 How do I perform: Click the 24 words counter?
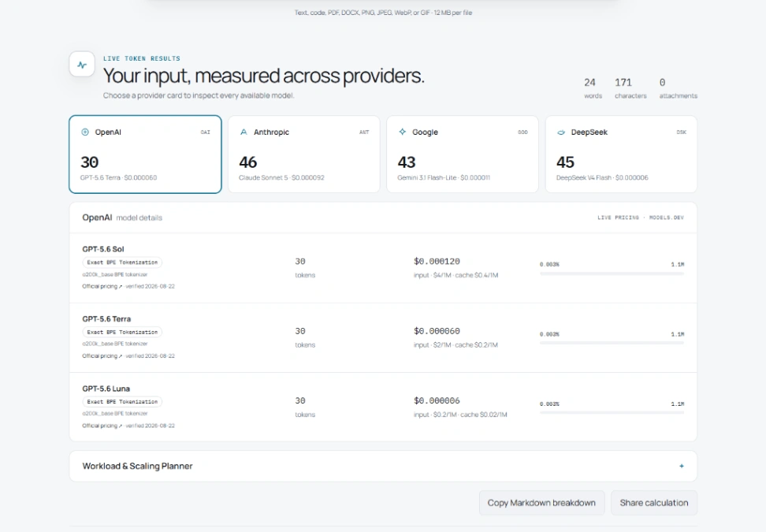[593, 88]
